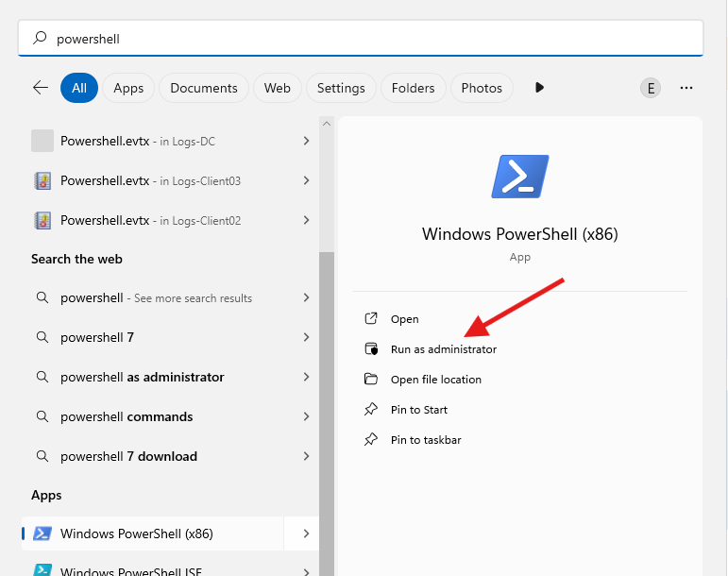The image size is (728, 576).
Task: Click the search box containing powershell
Action: [361, 39]
